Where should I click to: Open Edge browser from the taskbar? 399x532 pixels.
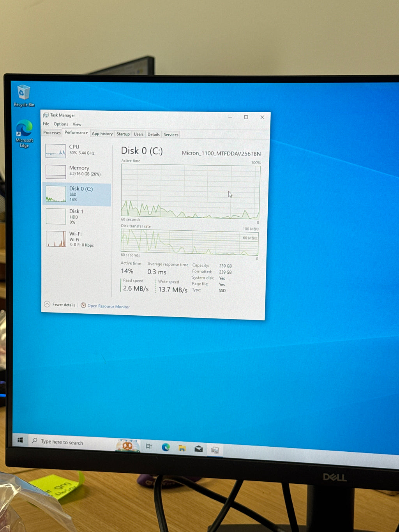(166, 447)
